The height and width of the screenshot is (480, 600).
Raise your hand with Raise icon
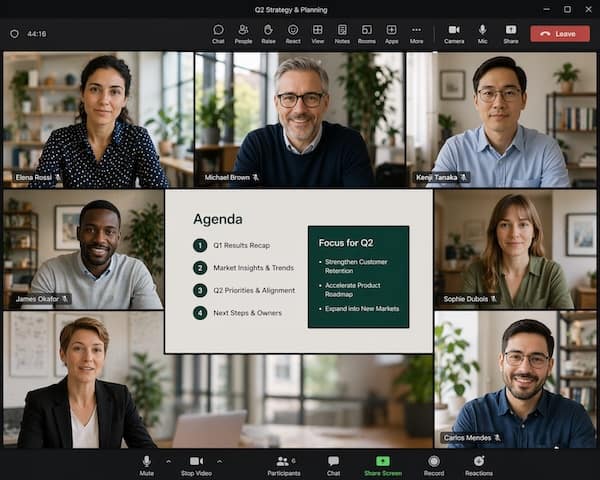[x=268, y=34]
